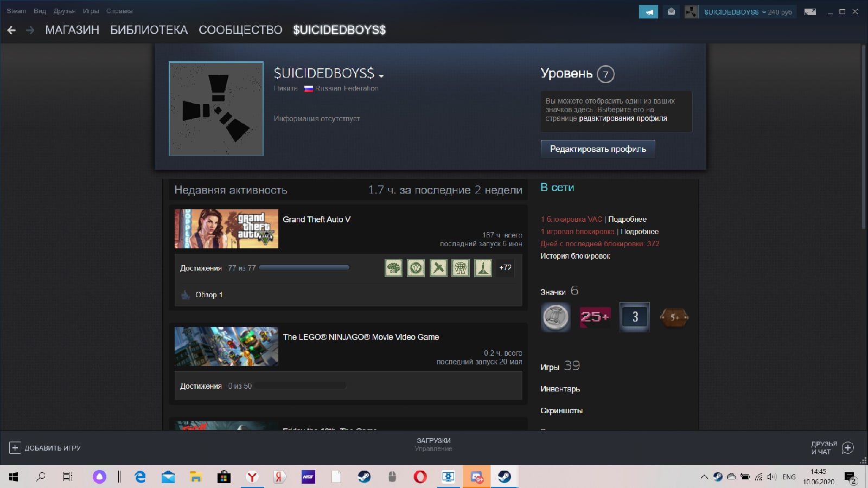Click the third GTA V achievement icon
Image resolution: width=868 pixels, height=488 pixels.
438,268
